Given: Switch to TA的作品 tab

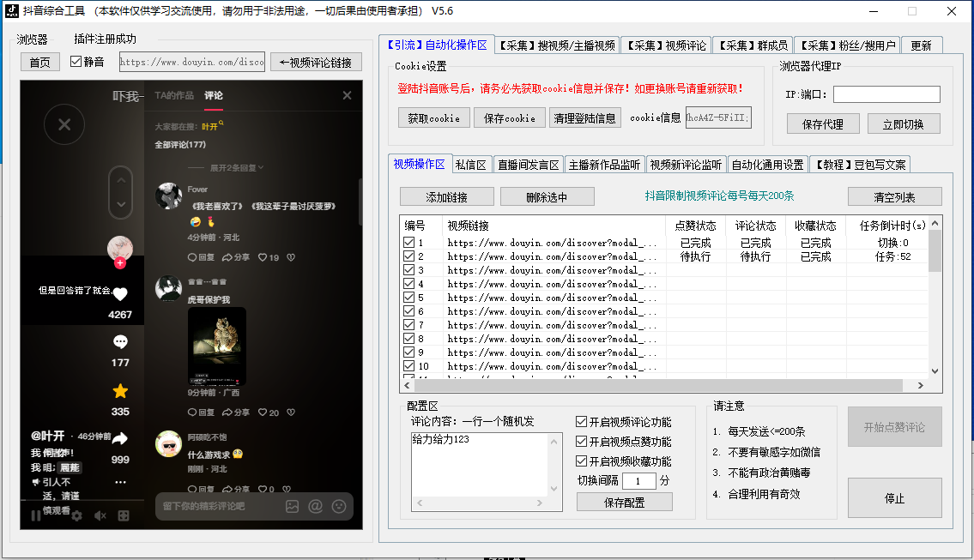Looking at the screenshot, I should click(x=174, y=95).
